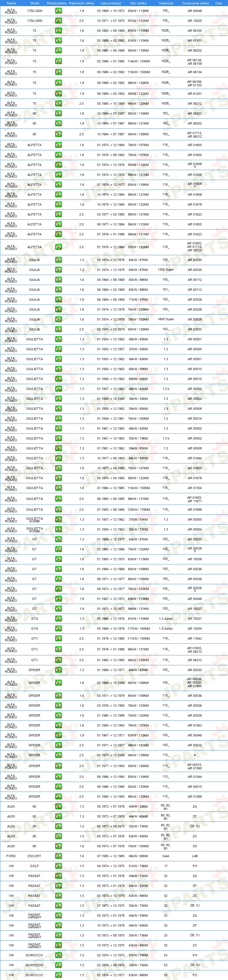Click the Marka column header

11,3
